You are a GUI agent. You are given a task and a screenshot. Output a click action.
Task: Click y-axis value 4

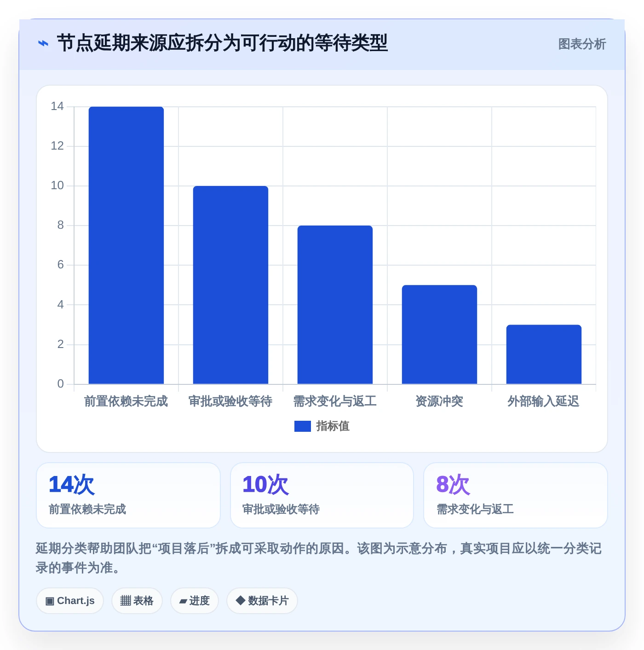(60, 305)
